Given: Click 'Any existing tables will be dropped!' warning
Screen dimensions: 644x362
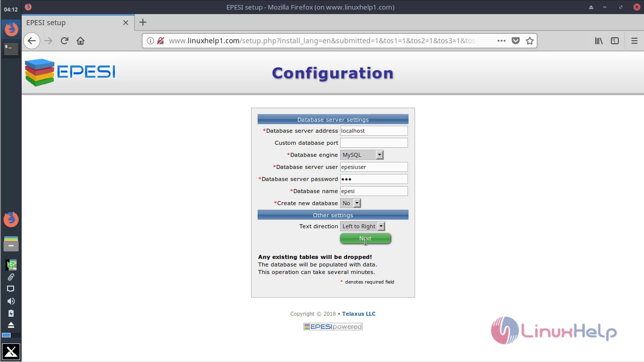Looking at the screenshot, I should [x=315, y=257].
